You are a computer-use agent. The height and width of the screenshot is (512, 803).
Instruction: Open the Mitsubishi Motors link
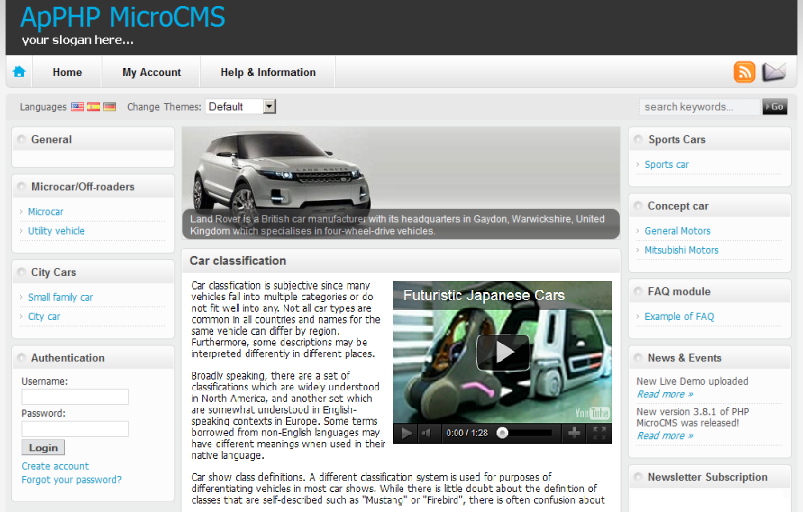(x=681, y=250)
